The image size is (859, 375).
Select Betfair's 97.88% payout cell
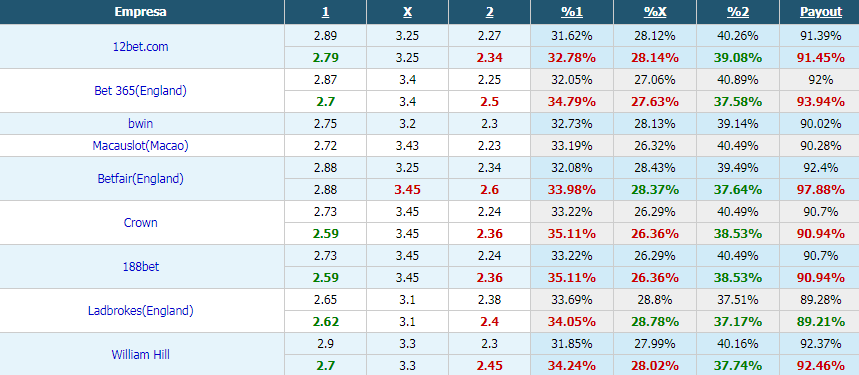tap(821, 189)
